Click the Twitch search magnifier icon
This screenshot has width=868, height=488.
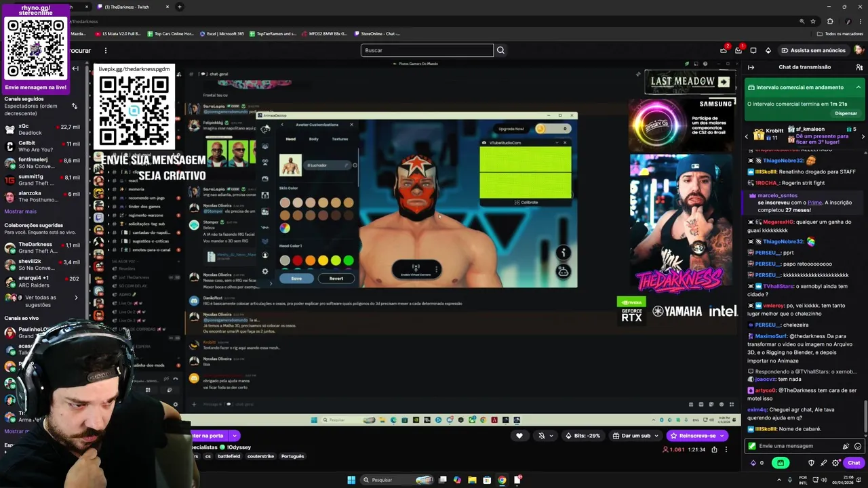tap(500, 50)
